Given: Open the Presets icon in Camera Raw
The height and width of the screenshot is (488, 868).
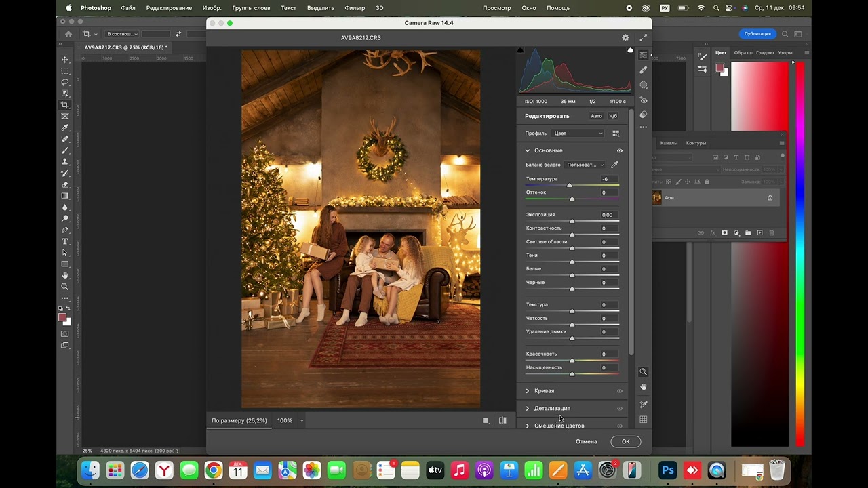Looking at the screenshot, I should 644,115.
